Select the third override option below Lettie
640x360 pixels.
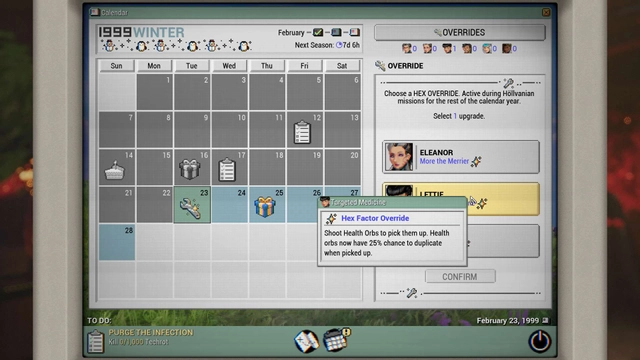503,241
